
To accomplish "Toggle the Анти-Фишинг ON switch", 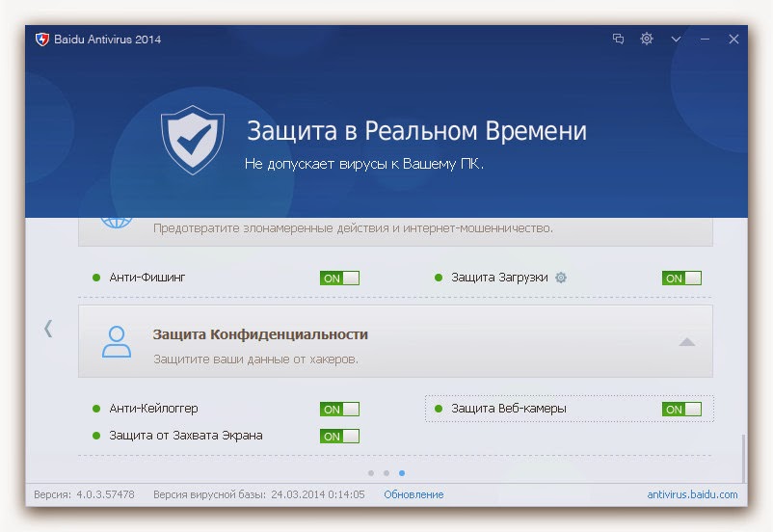I will 339,279.
